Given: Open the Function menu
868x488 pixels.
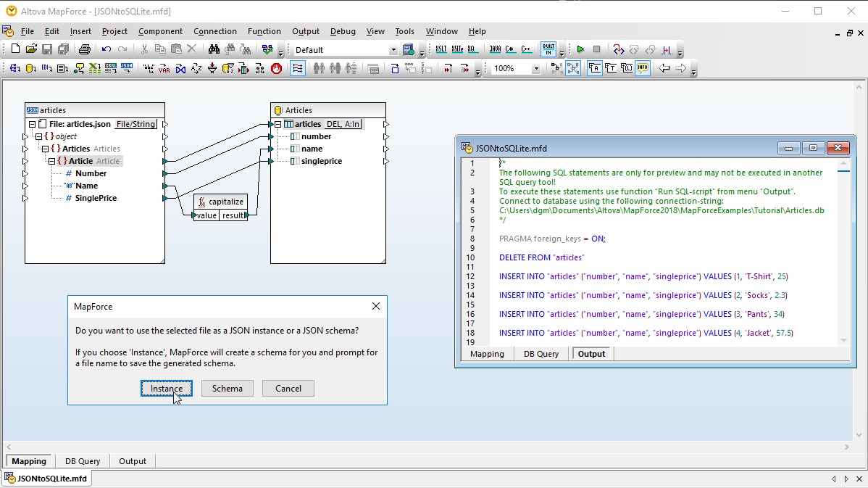Looking at the screenshot, I should [x=264, y=32].
